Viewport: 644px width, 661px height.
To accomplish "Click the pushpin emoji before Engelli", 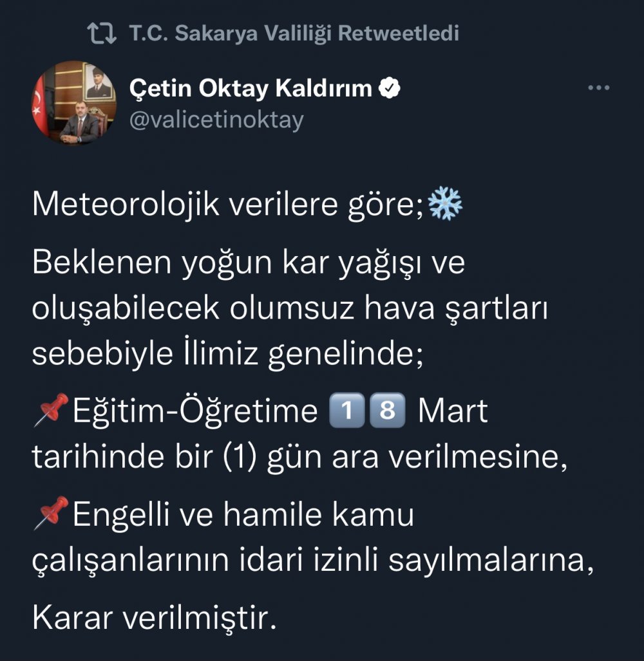I will pos(51,515).
